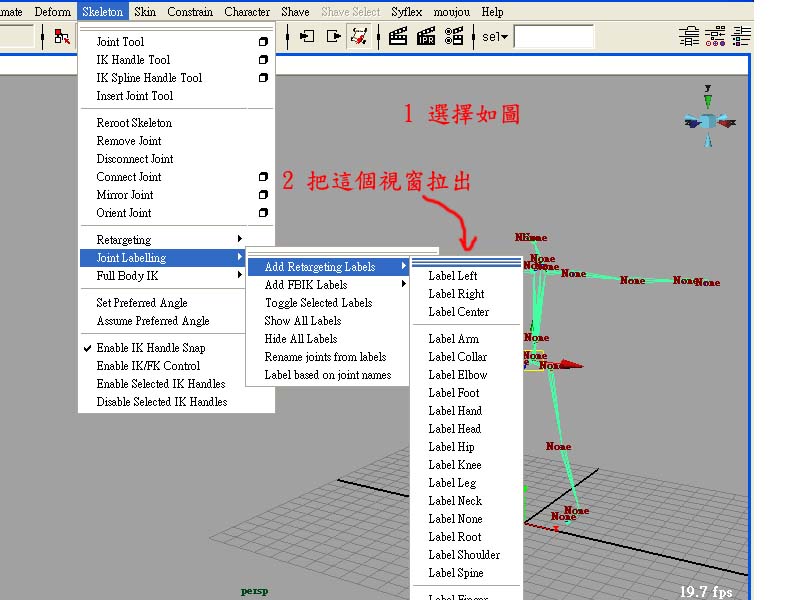Image resolution: width=800 pixels, height=600 pixels.
Task: Open Mirror Joint option box
Action: 263,194
